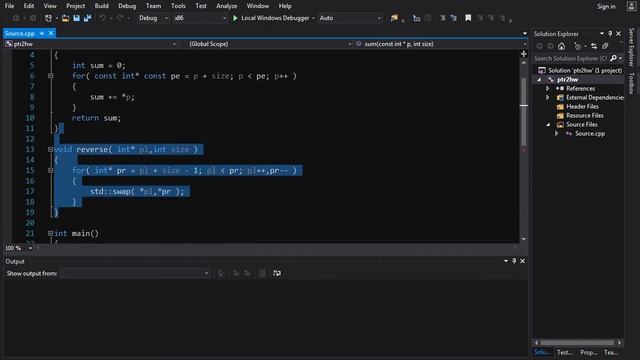Viewport: 640px width, 360px height.
Task: Click the Open File folder icon
Action: click(x=65, y=18)
